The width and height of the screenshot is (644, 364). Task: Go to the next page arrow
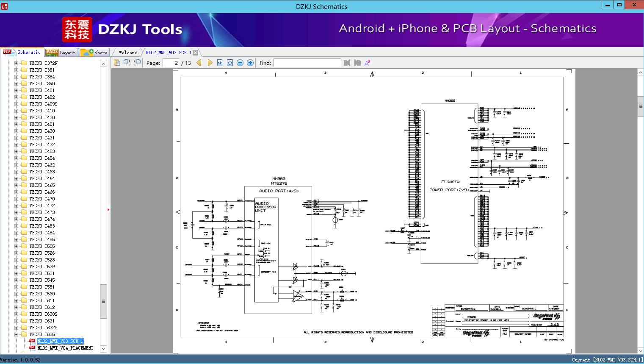(x=210, y=63)
